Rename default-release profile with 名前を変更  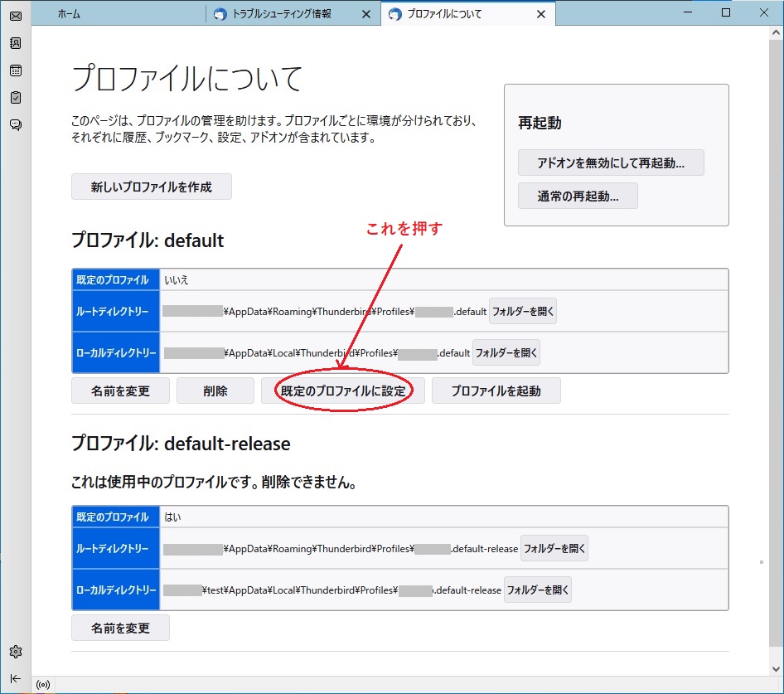[x=120, y=628]
